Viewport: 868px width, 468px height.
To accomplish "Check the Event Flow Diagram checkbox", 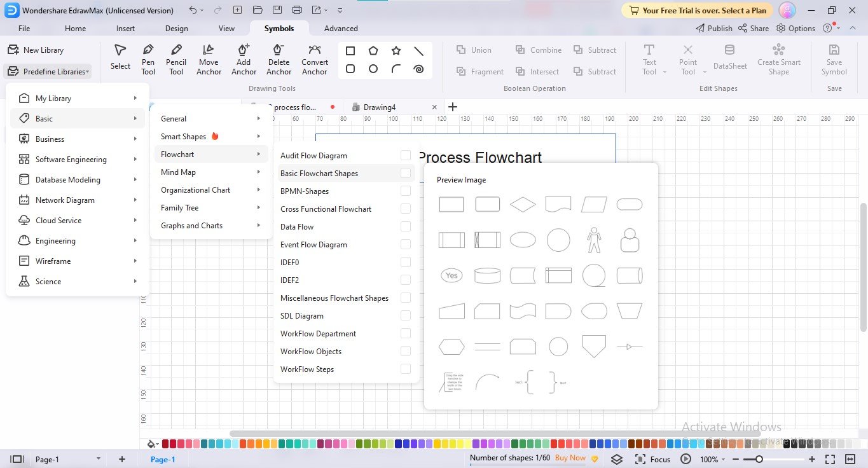I will coord(406,244).
